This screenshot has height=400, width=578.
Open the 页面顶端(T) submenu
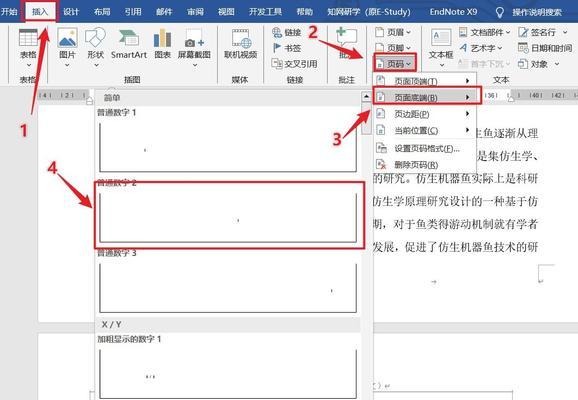pyautogui.click(x=425, y=81)
